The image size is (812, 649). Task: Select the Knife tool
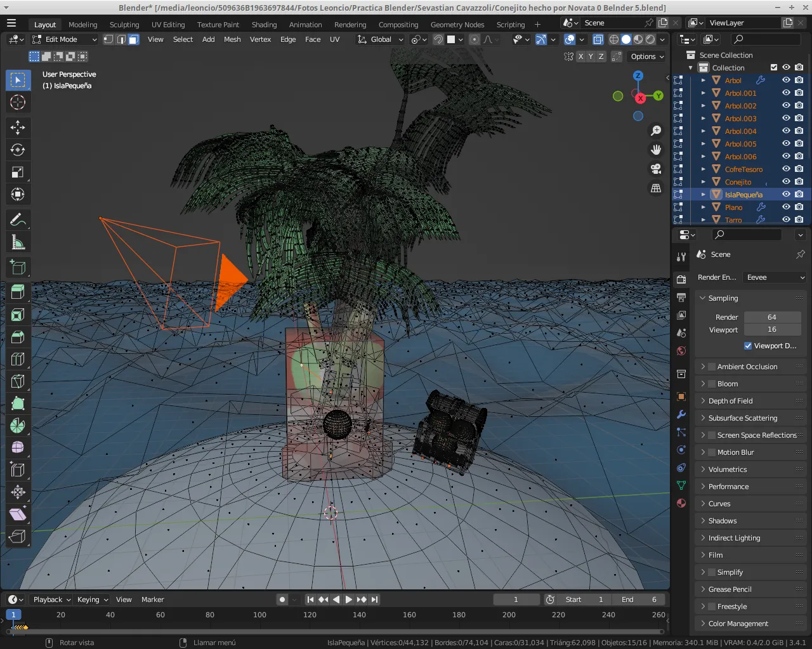18,381
